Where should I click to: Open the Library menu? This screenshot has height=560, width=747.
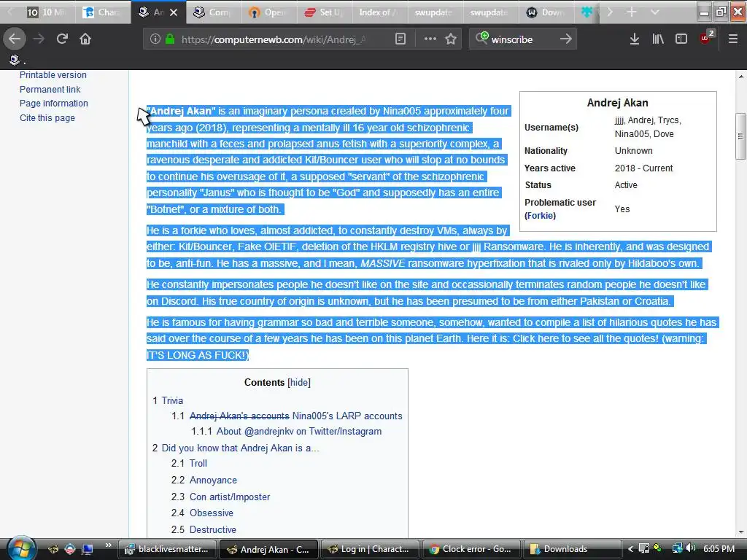tap(658, 39)
